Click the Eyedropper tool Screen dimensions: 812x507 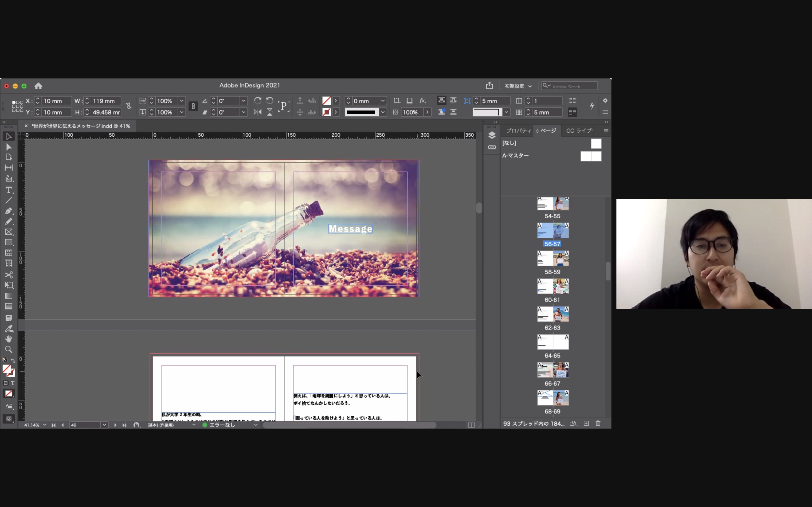tap(9, 328)
